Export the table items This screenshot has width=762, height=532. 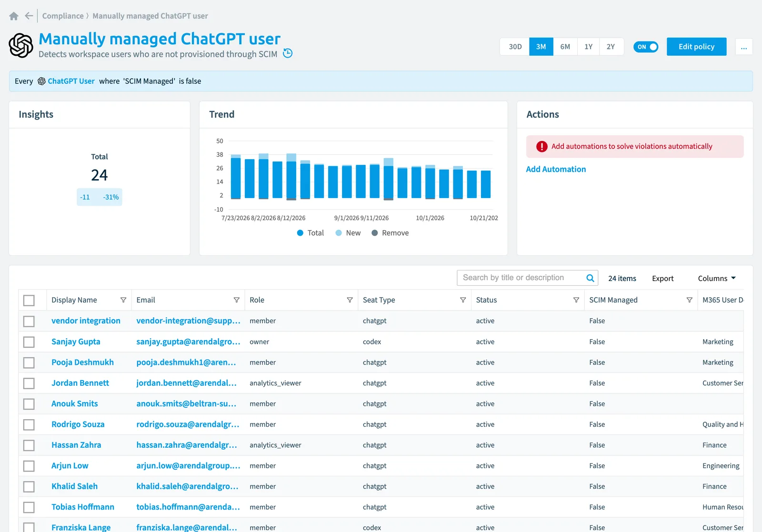(x=662, y=279)
